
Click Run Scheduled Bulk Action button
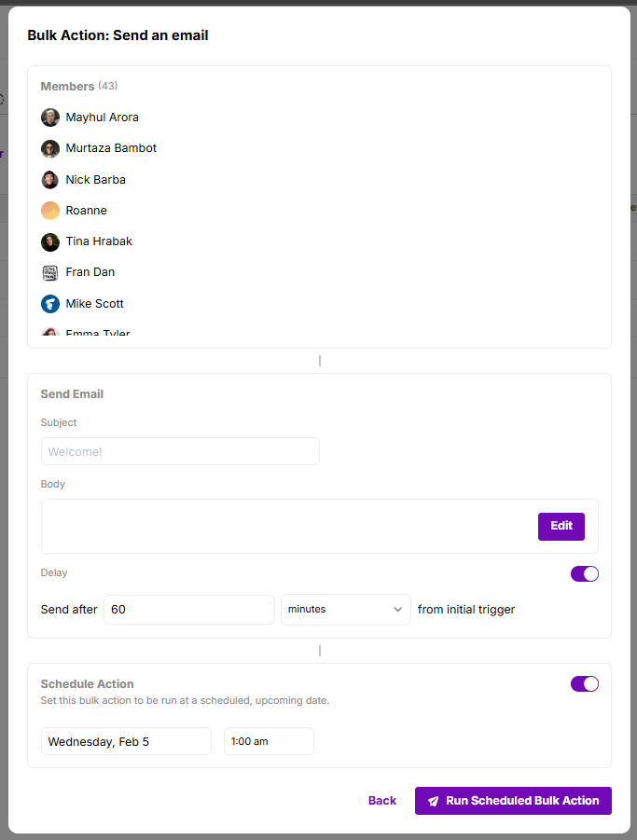tap(513, 801)
